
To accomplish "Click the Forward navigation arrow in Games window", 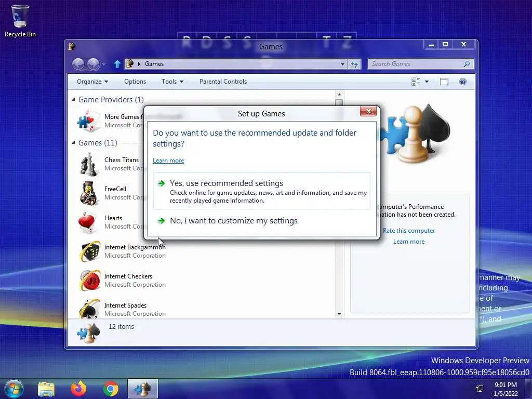I will tap(94, 64).
